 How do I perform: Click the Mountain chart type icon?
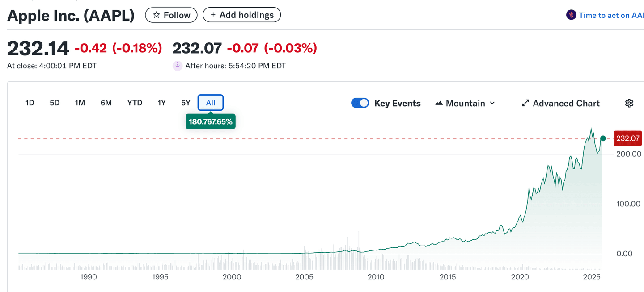[x=439, y=103]
